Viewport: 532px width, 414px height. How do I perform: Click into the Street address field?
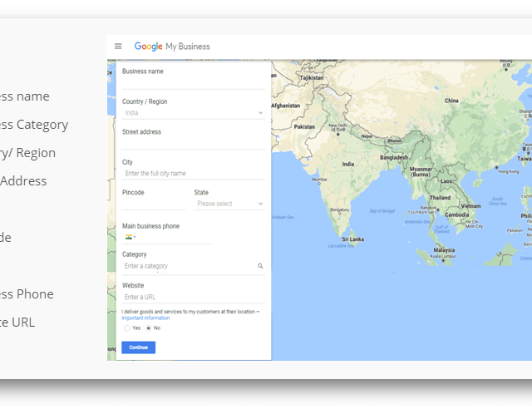pos(193,143)
